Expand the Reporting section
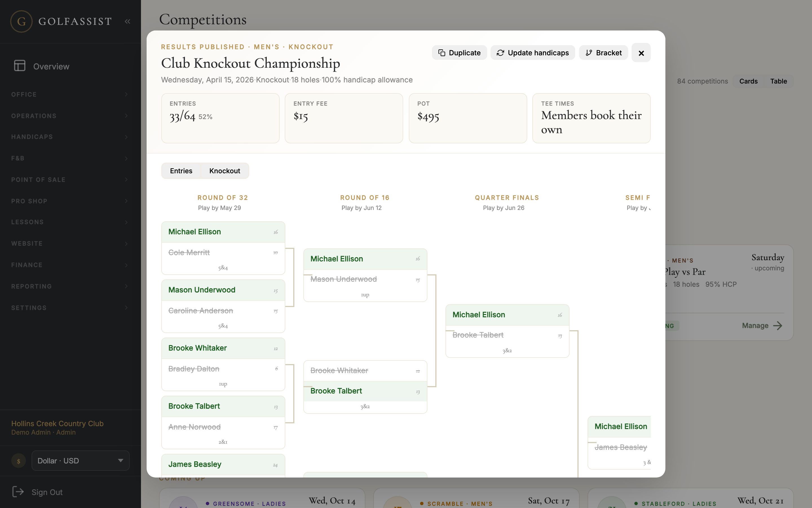812x508 pixels. (70, 286)
